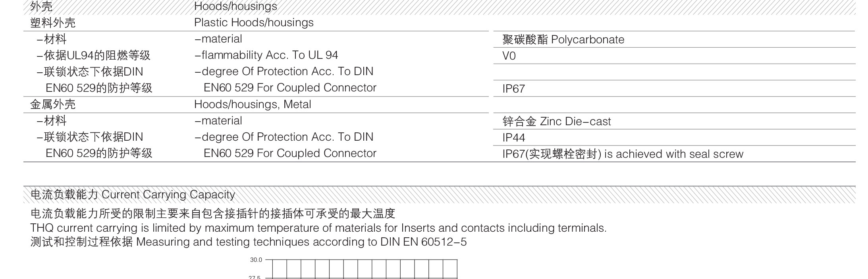Select the Chinese 塑料外壳 row label
The height and width of the screenshot is (279, 868).
coord(53,23)
